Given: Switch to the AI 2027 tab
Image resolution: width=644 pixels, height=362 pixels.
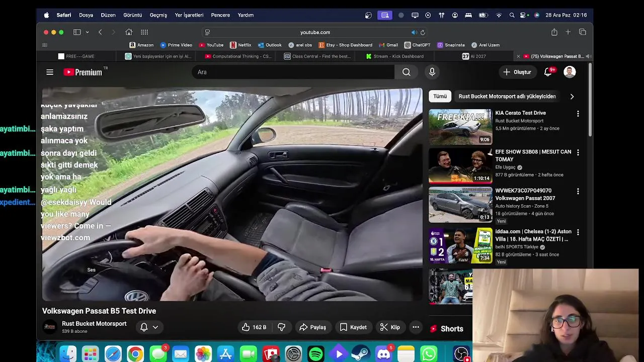Looking at the screenshot, I should 474,56.
